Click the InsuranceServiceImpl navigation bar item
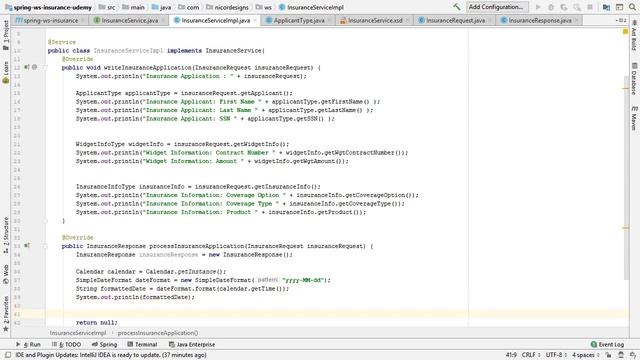The width and height of the screenshot is (640, 360). (311, 7)
